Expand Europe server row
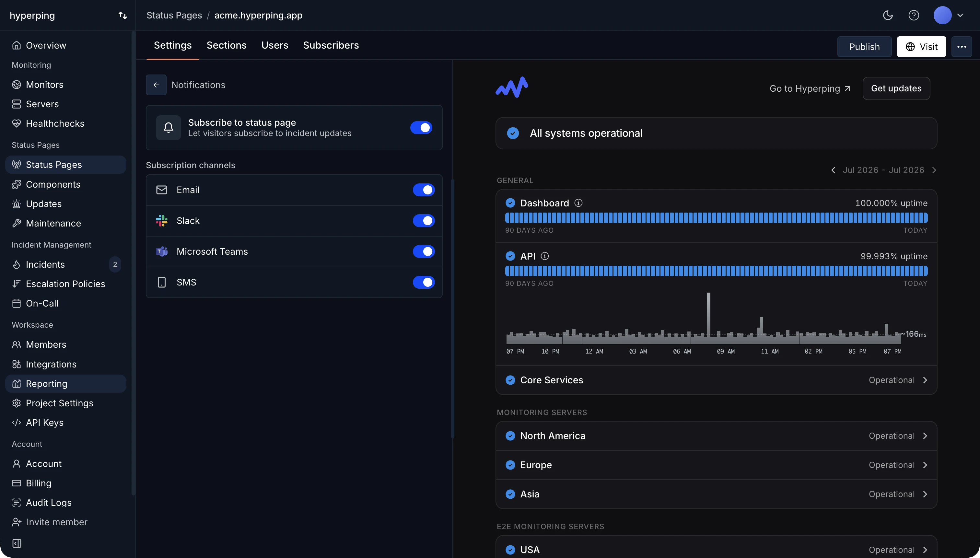Viewport: 980px width, 558px height. [x=716, y=465]
